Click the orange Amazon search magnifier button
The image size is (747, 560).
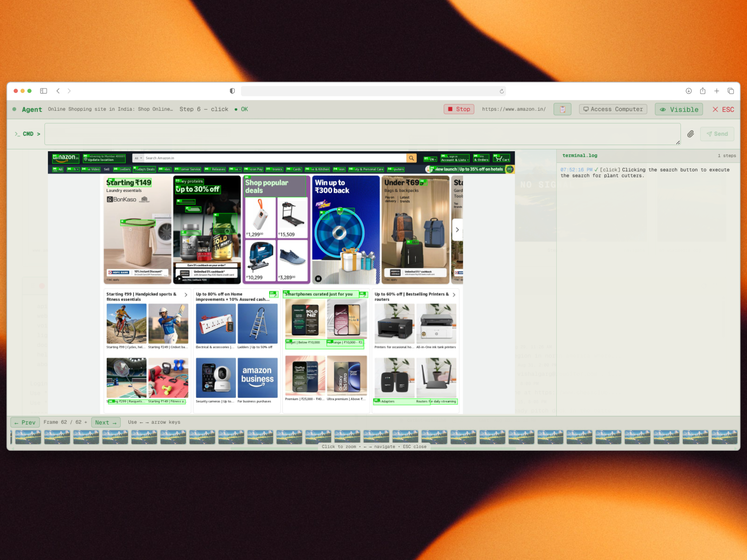411,158
